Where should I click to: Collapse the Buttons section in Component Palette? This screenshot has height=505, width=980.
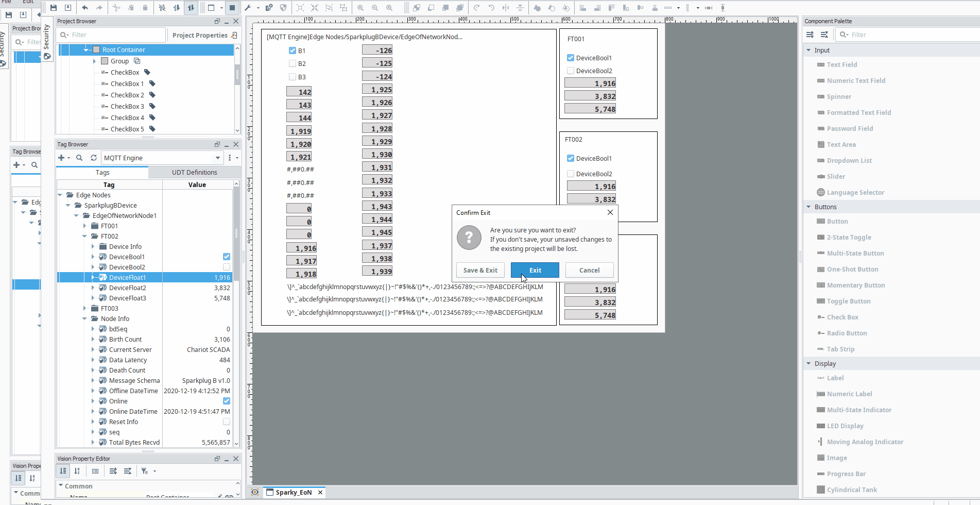coord(809,207)
